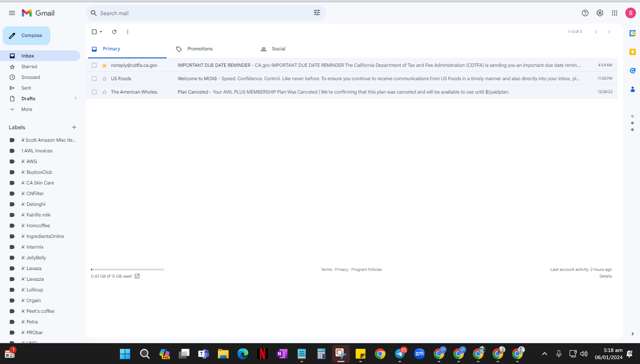Viewport: 640px width, 364px height.
Task: Open Microsoft Edge from the taskbar
Action: [243, 354]
